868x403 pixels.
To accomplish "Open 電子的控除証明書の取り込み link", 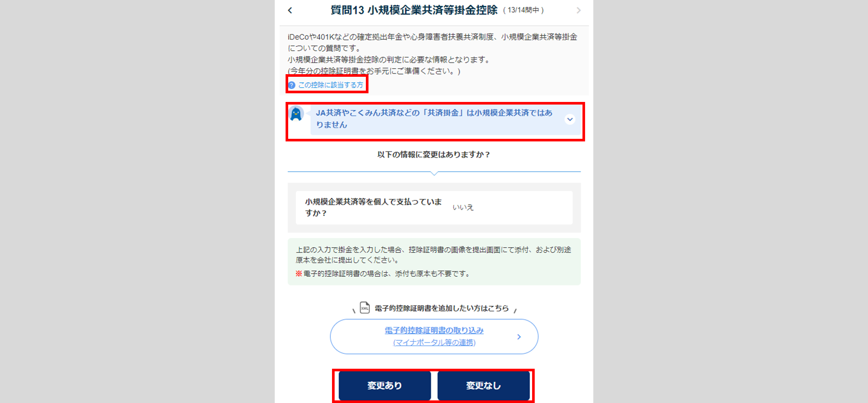I will pos(434,331).
